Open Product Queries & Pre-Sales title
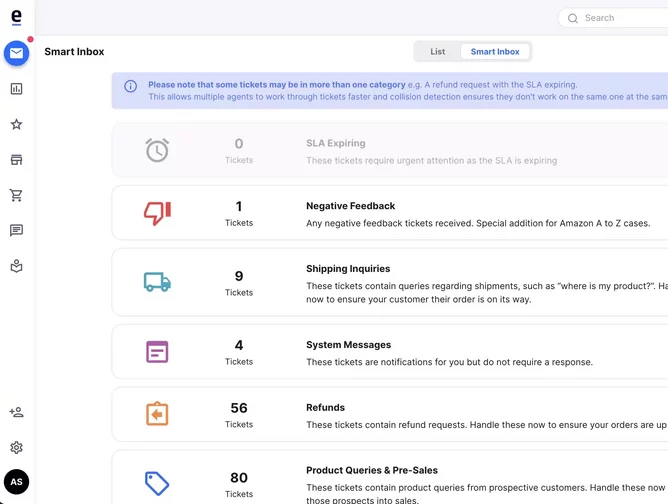 coord(372,470)
